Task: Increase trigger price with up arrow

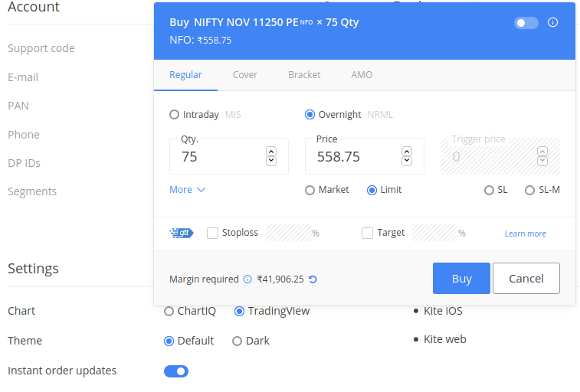Action: tap(542, 152)
